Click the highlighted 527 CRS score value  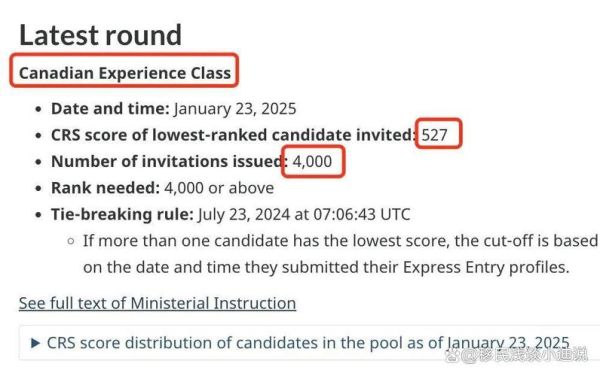point(434,135)
